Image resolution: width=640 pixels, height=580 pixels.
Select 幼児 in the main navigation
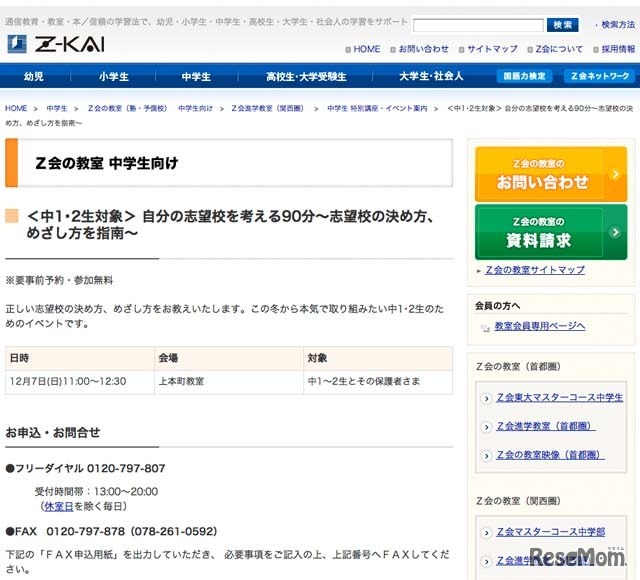pyautogui.click(x=34, y=76)
